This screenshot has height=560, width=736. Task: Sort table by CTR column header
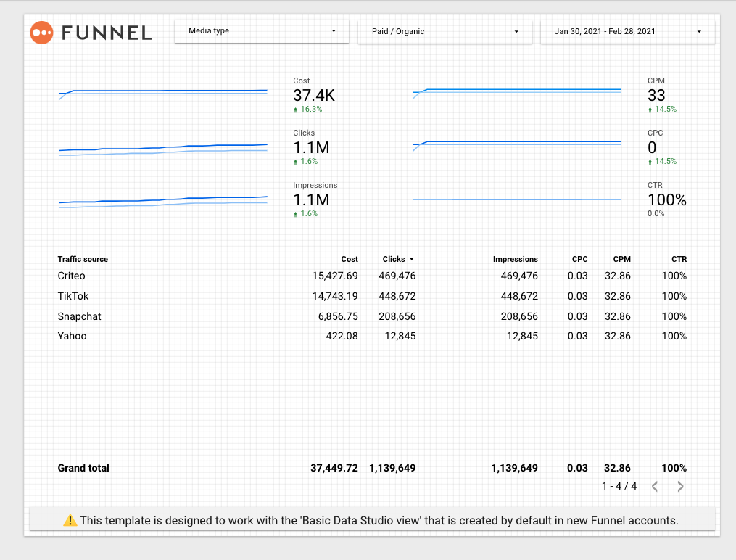(679, 259)
